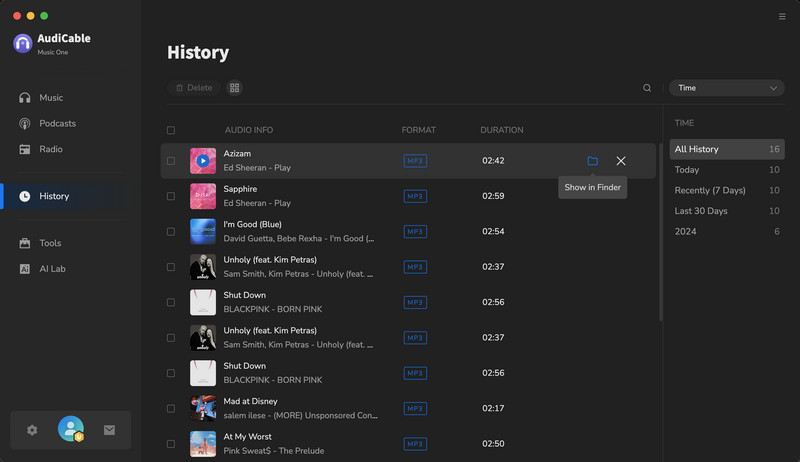Open the hamburger menu at top right
The width and height of the screenshot is (800, 462).
[x=782, y=17]
